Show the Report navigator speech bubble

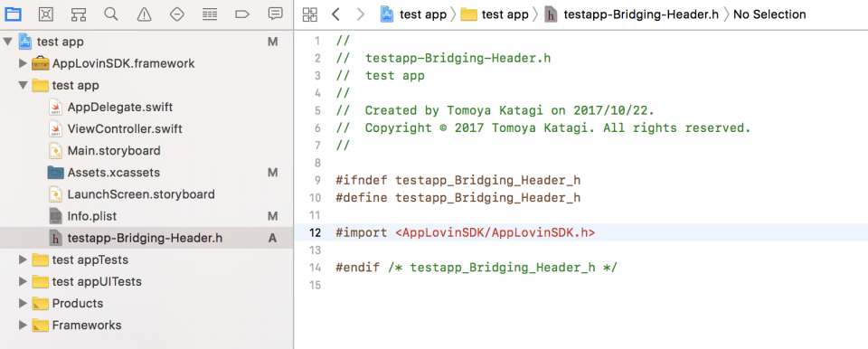click(x=275, y=14)
